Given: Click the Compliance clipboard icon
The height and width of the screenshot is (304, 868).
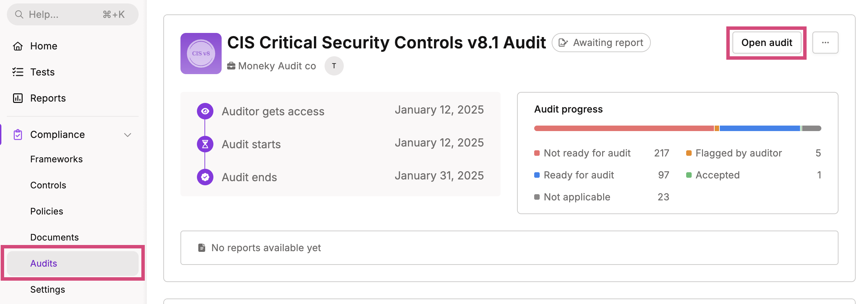Looking at the screenshot, I should (18, 135).
